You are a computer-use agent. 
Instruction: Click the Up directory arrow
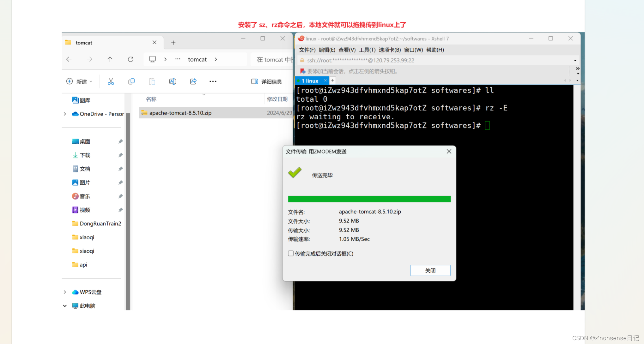click(x=110, y=59)
